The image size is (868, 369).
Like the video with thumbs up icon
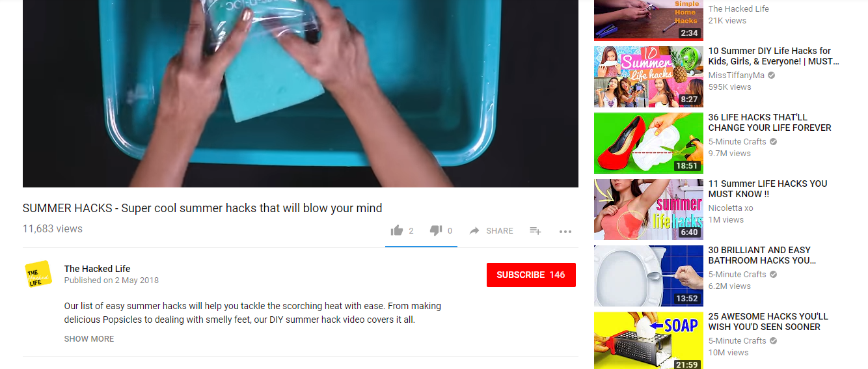397,230
